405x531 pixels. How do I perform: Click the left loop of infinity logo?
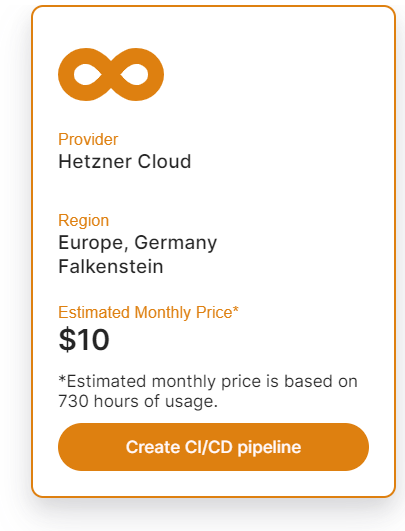point(85,75)
